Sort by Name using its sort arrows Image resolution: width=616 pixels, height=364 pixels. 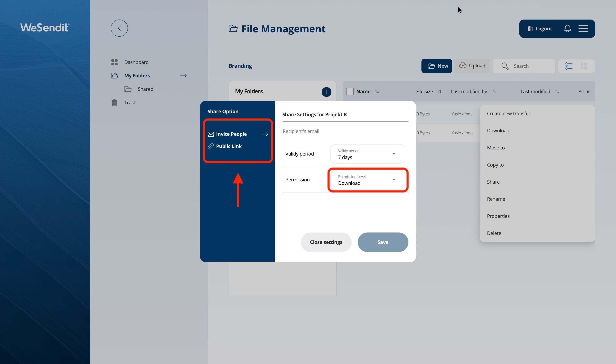click(377, 91)
